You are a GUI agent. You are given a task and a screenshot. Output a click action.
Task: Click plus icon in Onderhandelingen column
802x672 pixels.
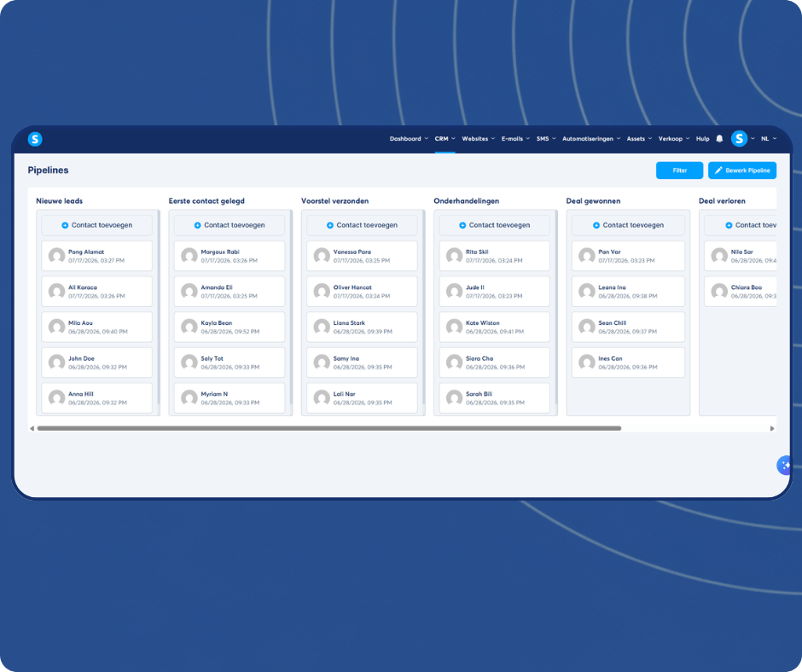462,225
